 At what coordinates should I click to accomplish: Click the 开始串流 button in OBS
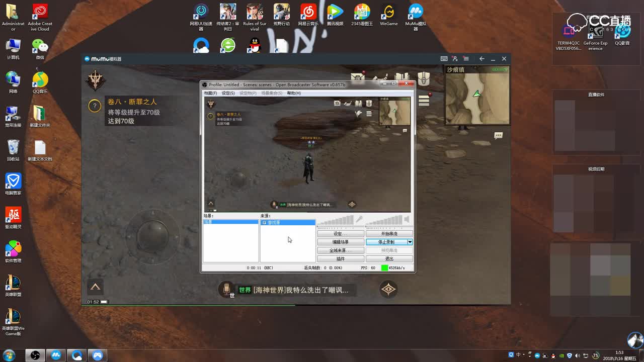point(389,234)
